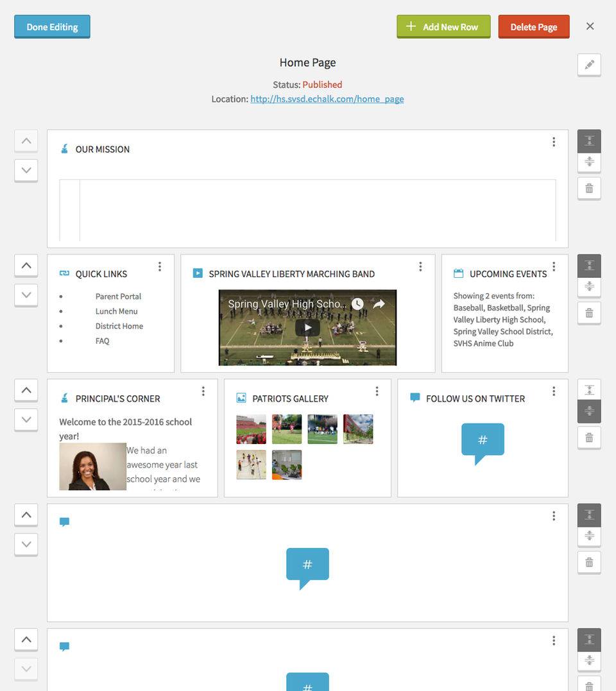The image size is (616, 691).
Task: Expand height of the fourth row
Action: tap(589, 515)
